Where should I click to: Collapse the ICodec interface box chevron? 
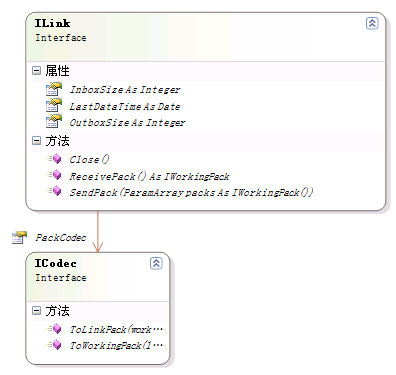click(156, 263)
